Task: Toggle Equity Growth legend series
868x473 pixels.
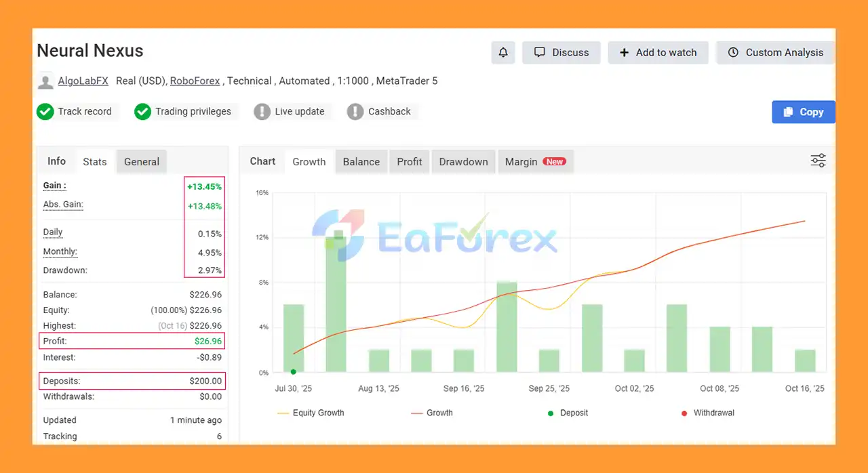Action: pyautogui.click(x=311, y=413)
